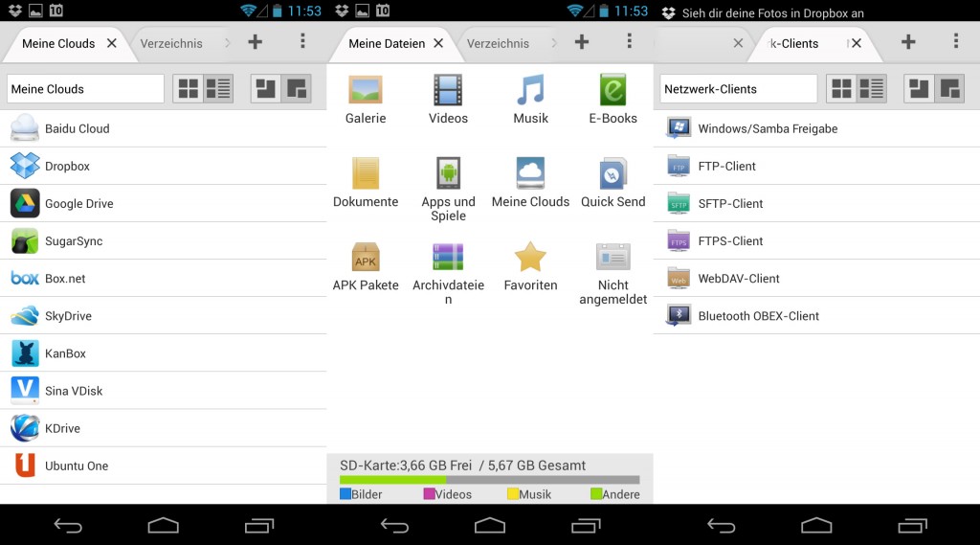Add new tab in Meine Clouds screen
Image resolution: width=980 pixels, height=545 pixels.
[x=255, y=42]
